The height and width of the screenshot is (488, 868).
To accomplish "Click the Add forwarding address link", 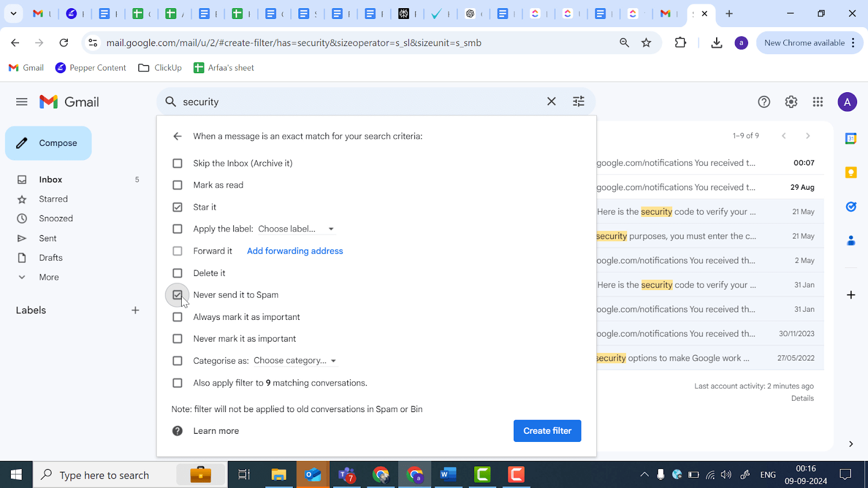I will 295,251.
